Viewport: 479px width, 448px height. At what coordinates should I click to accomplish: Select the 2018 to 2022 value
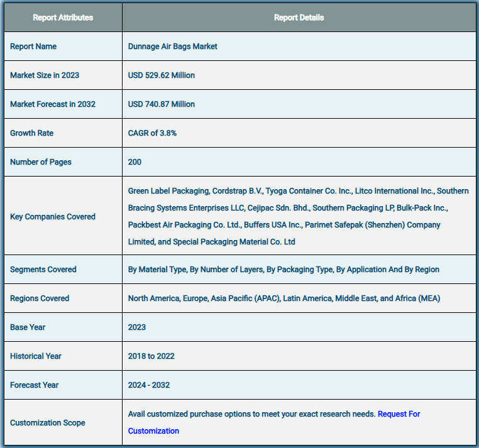coord(151,356)
